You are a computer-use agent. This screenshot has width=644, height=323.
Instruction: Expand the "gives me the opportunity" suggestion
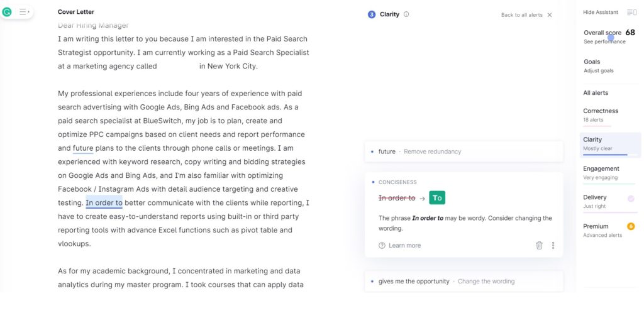click(x=464, y=282)
